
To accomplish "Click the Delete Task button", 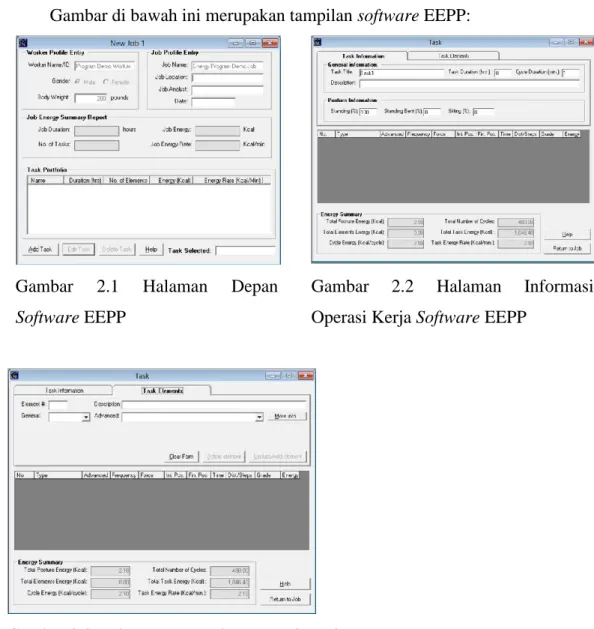I will click(x=117, y=249).
